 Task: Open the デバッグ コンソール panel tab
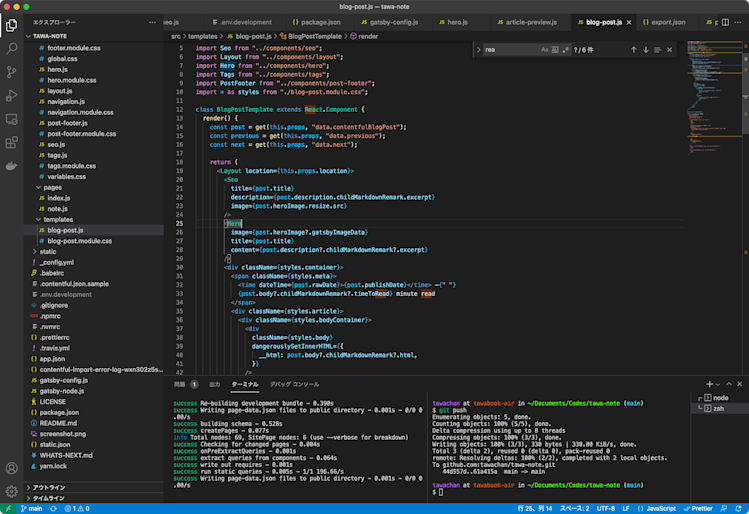tap(294, 384)
